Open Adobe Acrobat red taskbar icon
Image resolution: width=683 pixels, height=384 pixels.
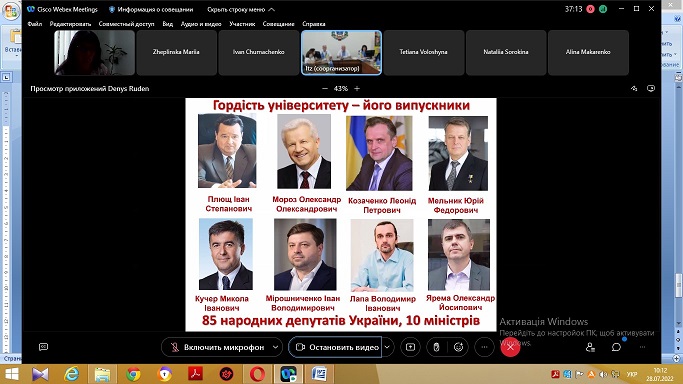tap(195, 374)
